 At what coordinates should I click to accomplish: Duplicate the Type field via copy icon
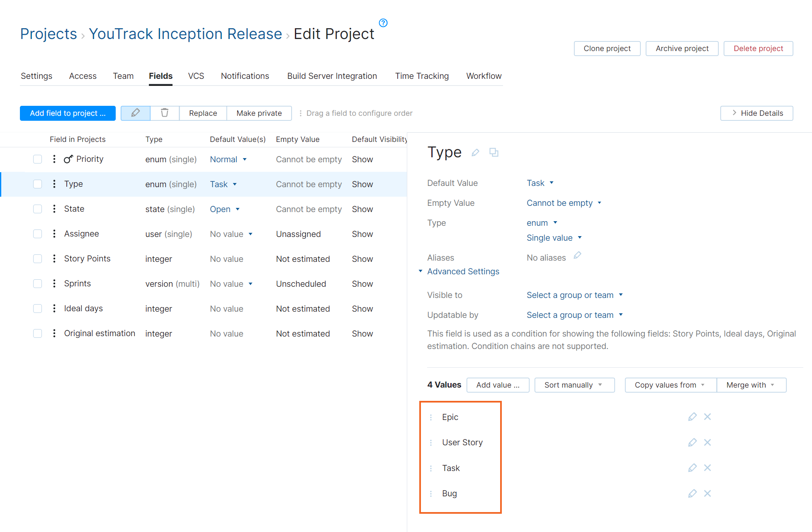pyautogui.click(x=494, y=152)
